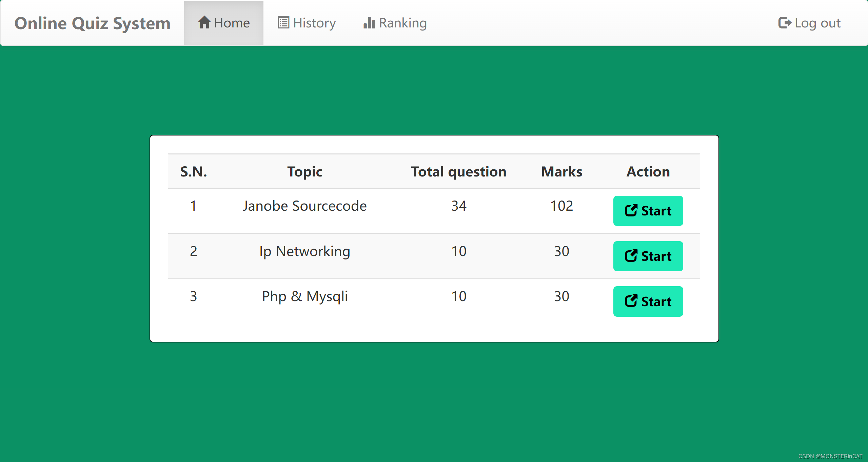Click the History list icon
This screenshot has height=462, width=868.
tap(283, 23)
